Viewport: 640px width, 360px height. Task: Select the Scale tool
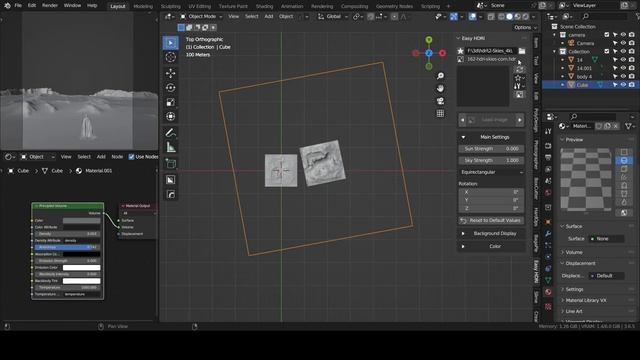[x=171, y=102]
